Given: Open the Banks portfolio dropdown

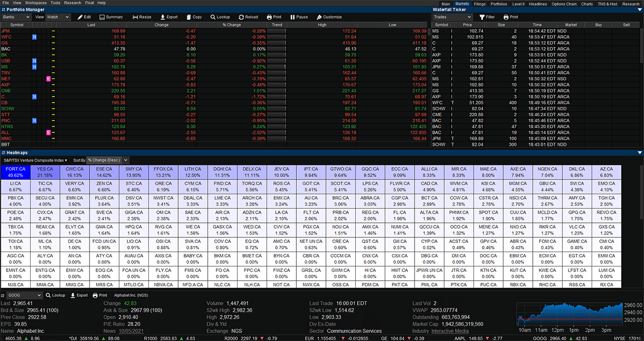Looking at the screenshot, I should click(16, 17).
